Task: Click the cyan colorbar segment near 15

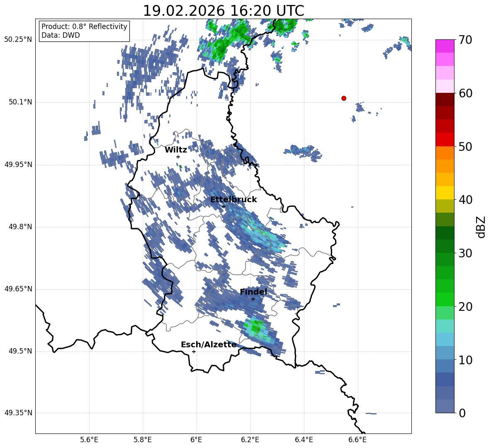Action: coord(445,326)
